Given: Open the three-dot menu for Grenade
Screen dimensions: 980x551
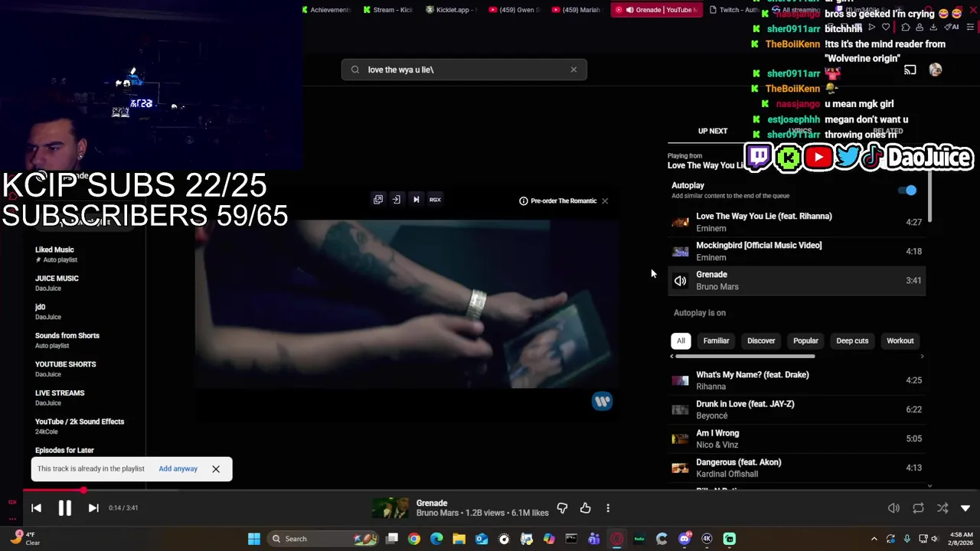Looking at the screenshot, I should (608, 507).
